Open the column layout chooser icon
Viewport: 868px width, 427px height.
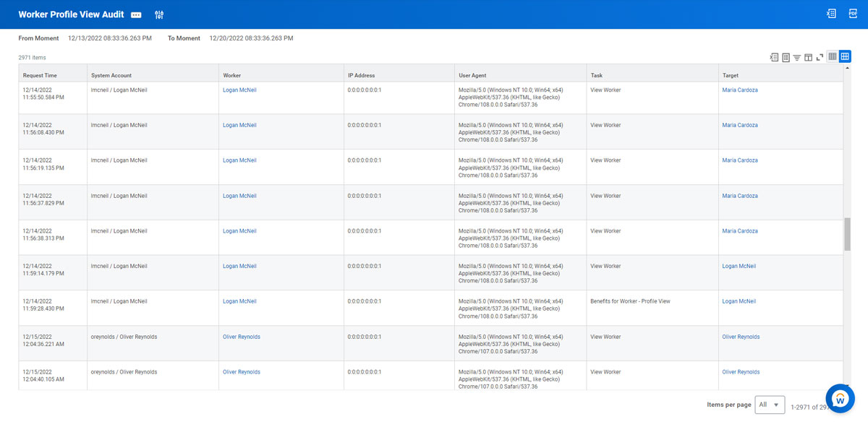click(809, 57)
